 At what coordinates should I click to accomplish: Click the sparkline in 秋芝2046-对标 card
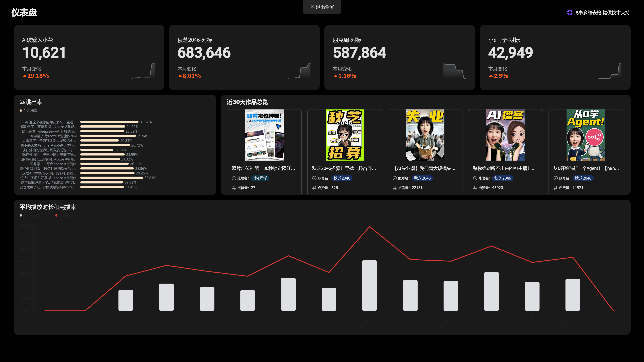click(x=299, y=71)
